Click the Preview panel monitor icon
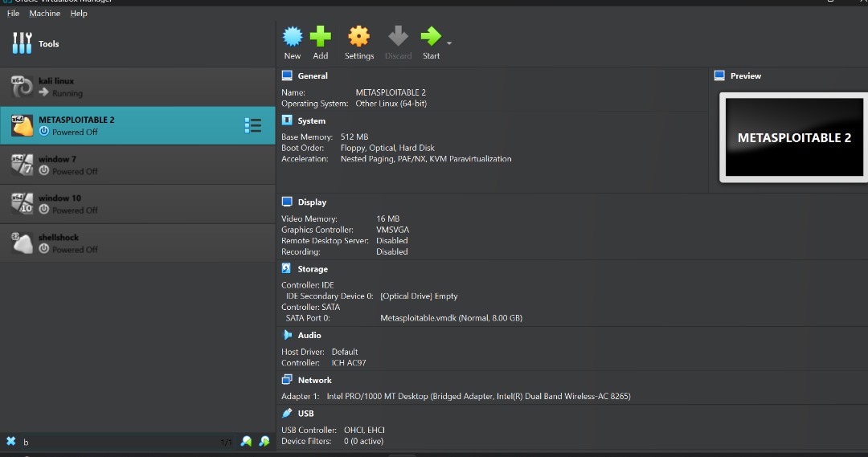The image size is (868, 457). coord(719,75)
